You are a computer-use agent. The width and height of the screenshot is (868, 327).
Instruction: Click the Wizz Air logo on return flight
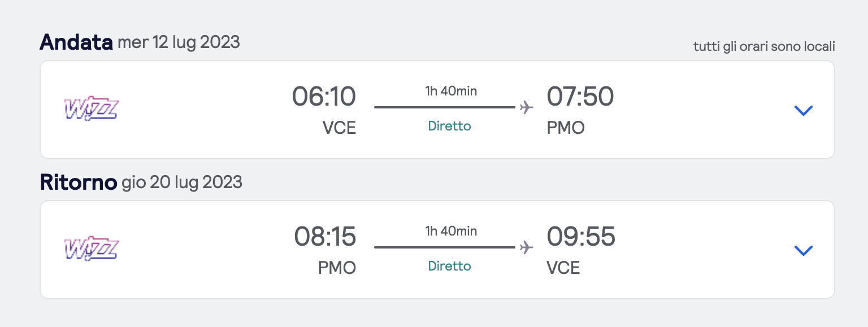click(91, 248)
